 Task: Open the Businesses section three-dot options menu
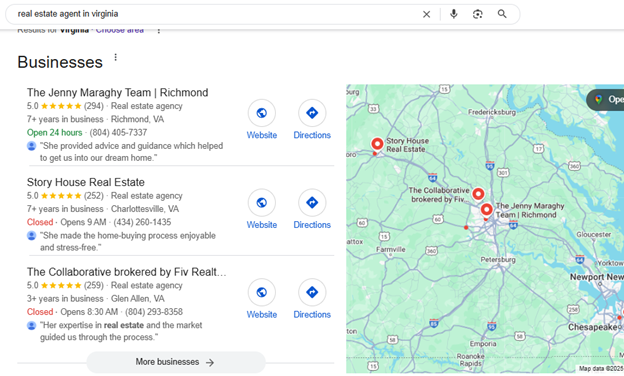click(x=115, y=57)
